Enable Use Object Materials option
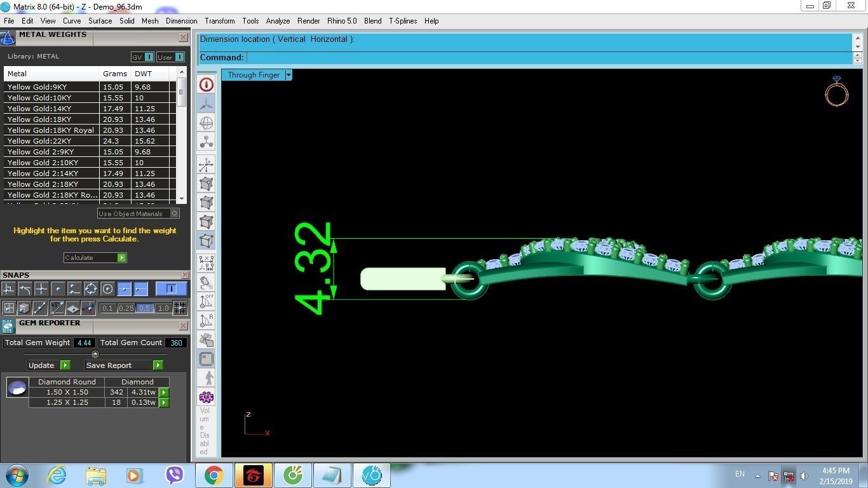Viewport: 868px width, 488px height. 139,213
